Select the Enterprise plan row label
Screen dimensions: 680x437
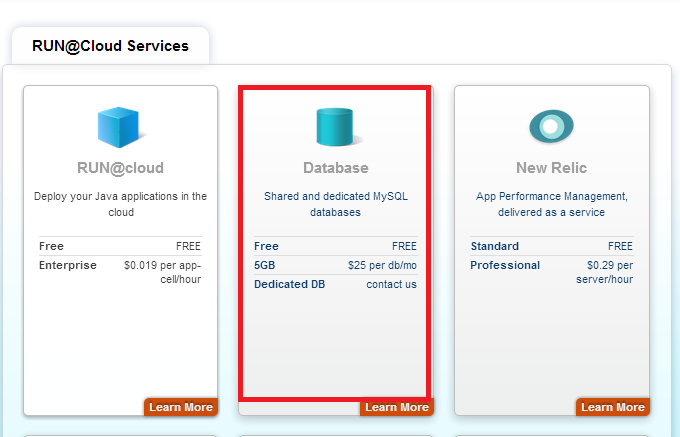tap(68, 265)
